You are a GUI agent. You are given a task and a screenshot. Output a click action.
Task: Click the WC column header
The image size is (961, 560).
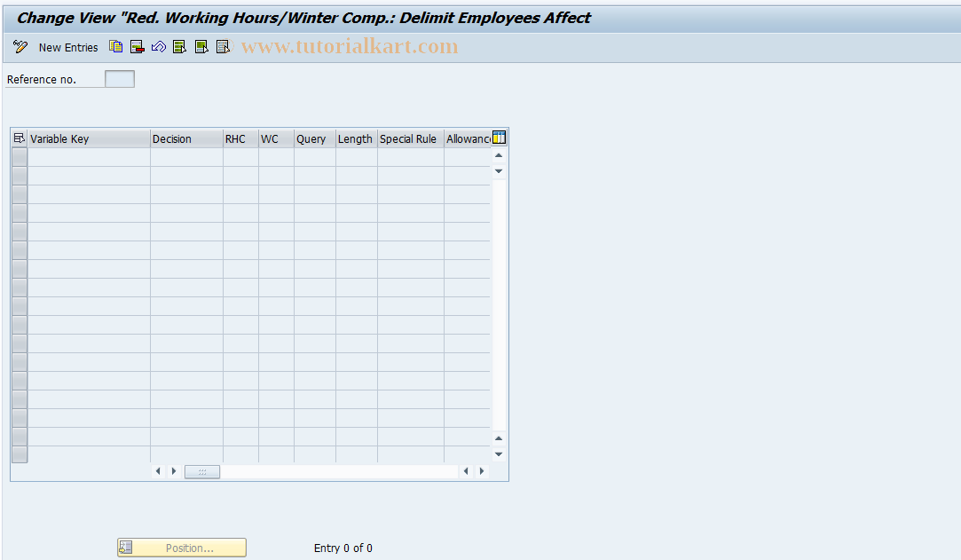276,138
